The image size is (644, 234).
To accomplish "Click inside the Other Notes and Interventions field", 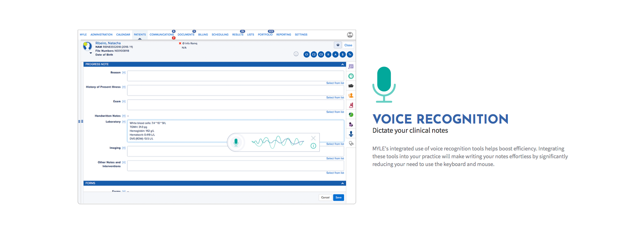I will 236,166.
